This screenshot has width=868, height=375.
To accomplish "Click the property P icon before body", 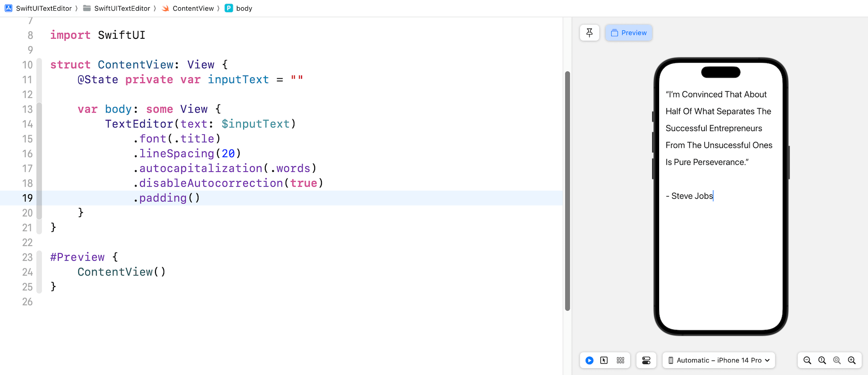I will [229, 8].
